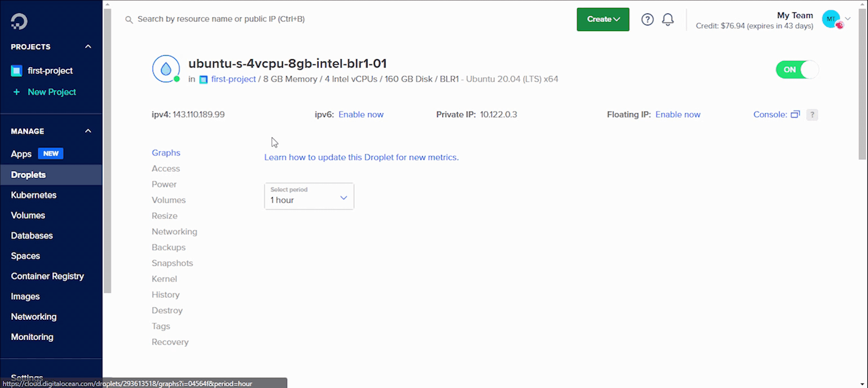868x388 pixels.
Task: Open the Select period dropdown
Action: pos(309,196)
